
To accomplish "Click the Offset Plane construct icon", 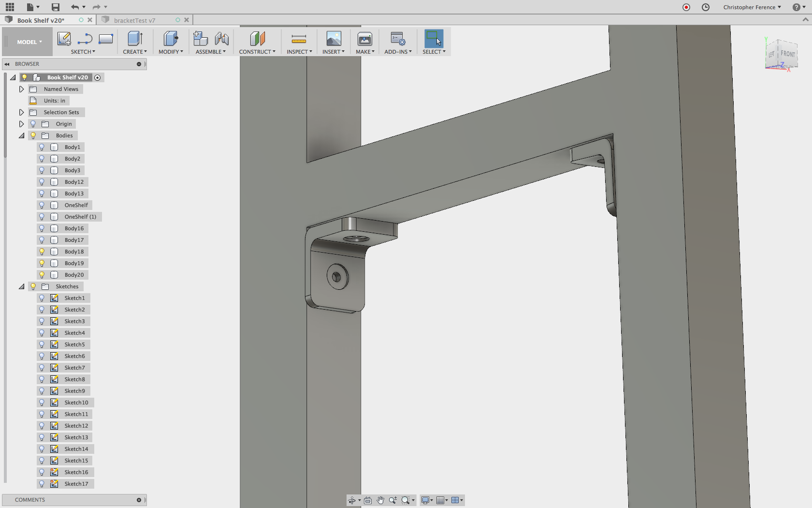I will tap(257, 39).
